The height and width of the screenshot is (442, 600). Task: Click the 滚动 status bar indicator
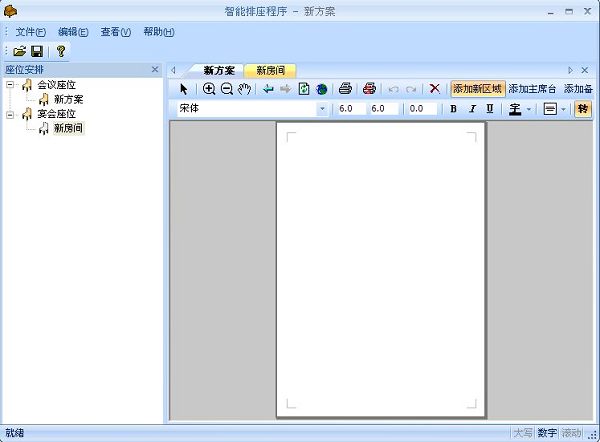coord(571,433)
